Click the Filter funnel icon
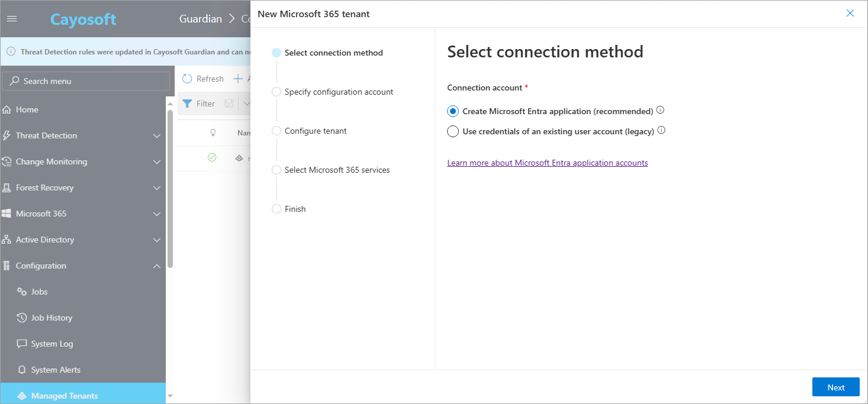Screen dimensions: 868x404 click(x=187, y=104)
